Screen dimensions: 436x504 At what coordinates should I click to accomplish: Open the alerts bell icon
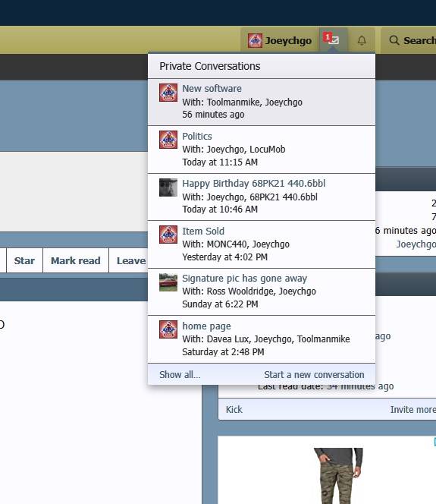[x=362, y=40]
